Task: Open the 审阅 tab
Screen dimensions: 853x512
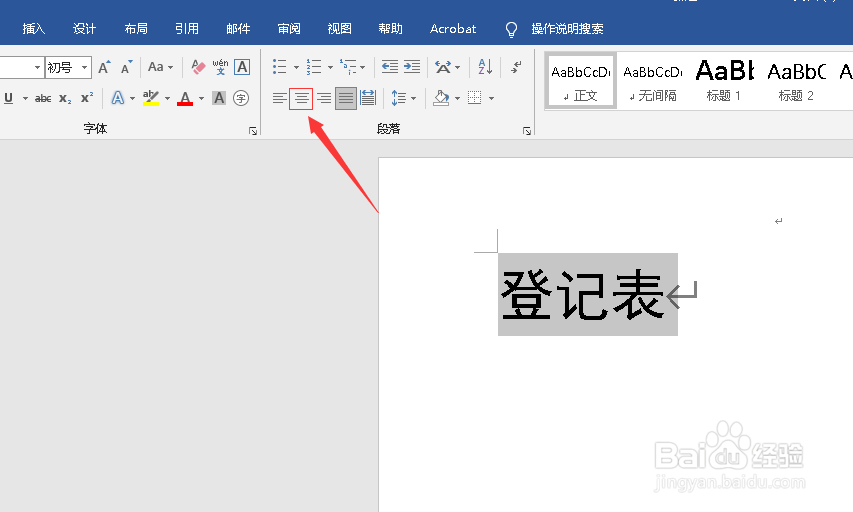Action: [288, 29]
